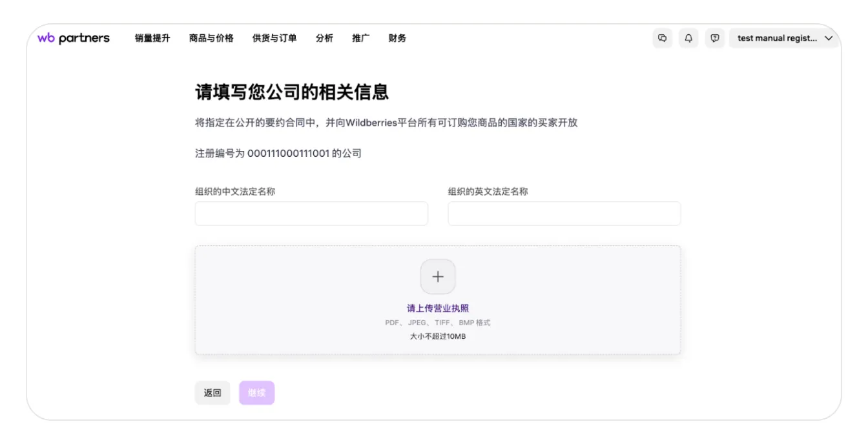This screenshot has width=868, height=444.
Task: Open the 分析 menu
Action: [324, 38]
